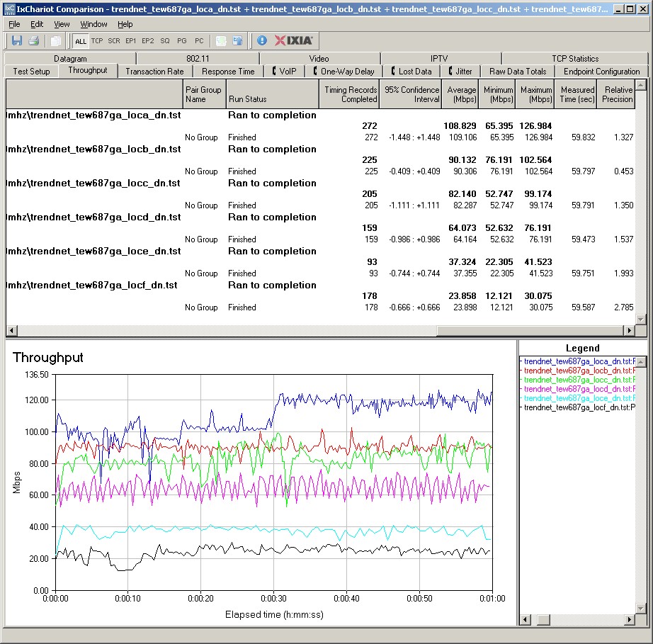Select the trendnet_tew687ga_locb_dn.tst table row
This screenshot has width=653, height=644.
click(x=320, y=149)
